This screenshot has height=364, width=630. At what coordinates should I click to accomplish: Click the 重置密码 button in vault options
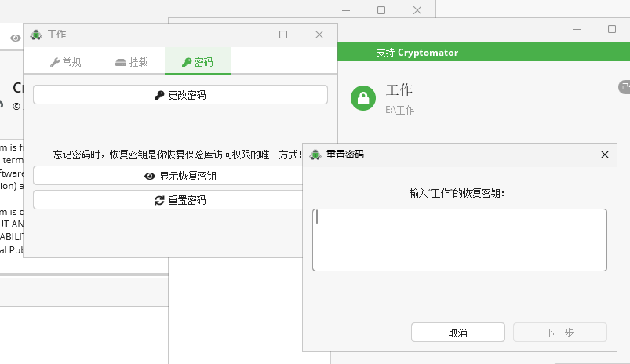pos(168,200)
